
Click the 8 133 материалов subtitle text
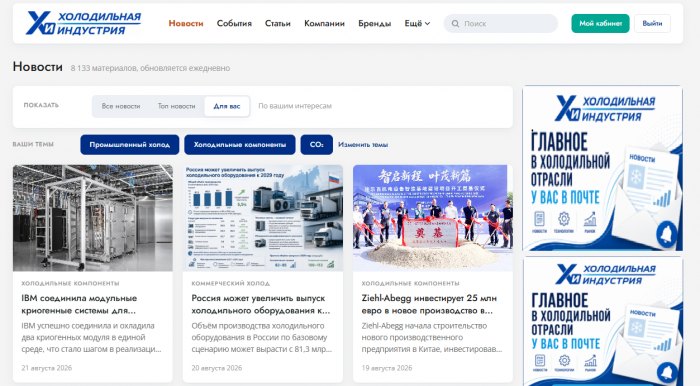tap(150, 68)
